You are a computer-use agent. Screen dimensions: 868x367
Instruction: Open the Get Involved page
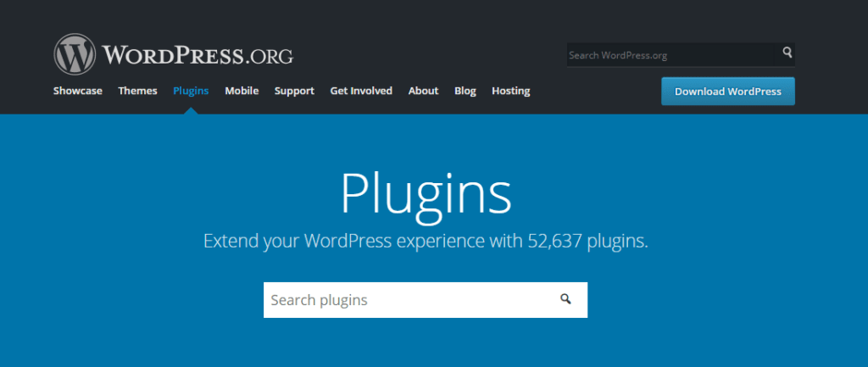(361, 91)
